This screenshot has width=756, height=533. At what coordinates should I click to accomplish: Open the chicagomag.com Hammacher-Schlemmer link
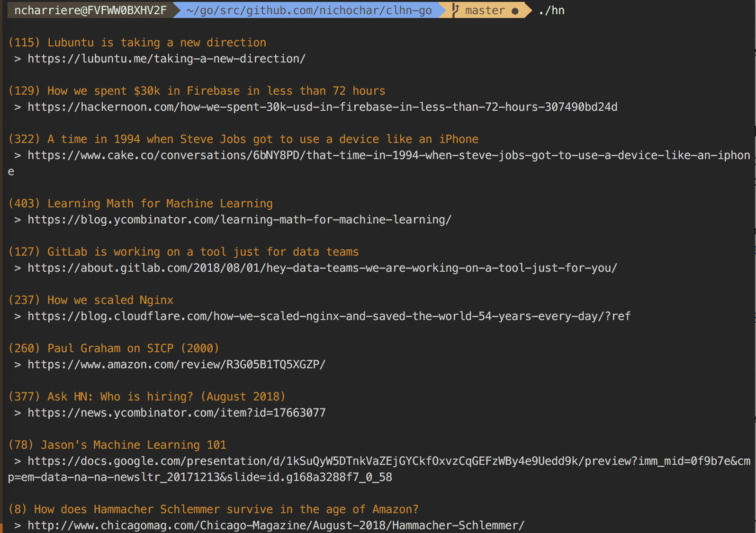pos(276,525)
